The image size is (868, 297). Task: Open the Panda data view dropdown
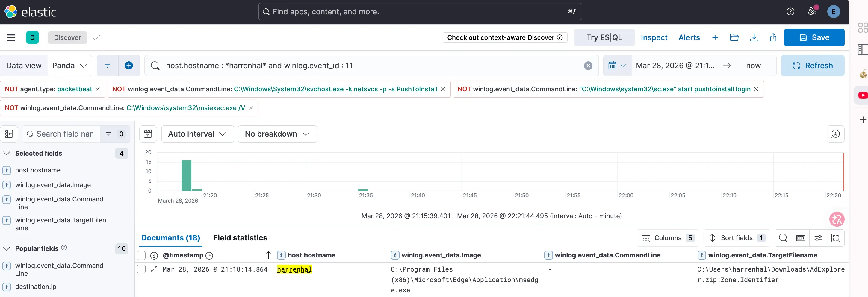point(70,66)
